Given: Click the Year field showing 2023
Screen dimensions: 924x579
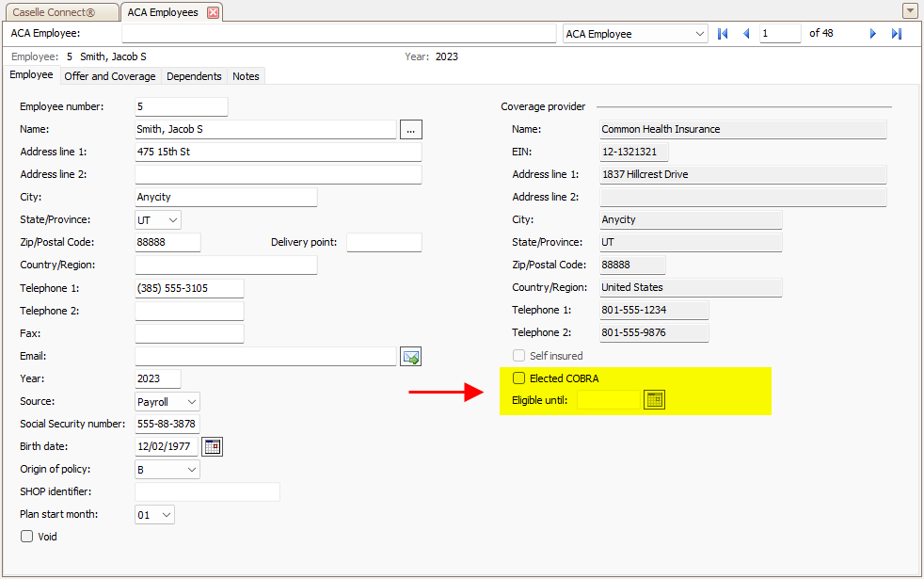Looking at the screenshot, I should (157, 378).
